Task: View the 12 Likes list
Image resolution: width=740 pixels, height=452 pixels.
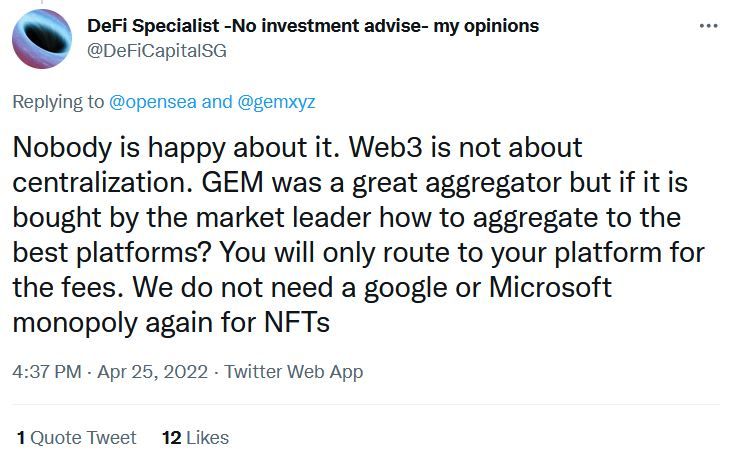Action: [x=194, y=437]
